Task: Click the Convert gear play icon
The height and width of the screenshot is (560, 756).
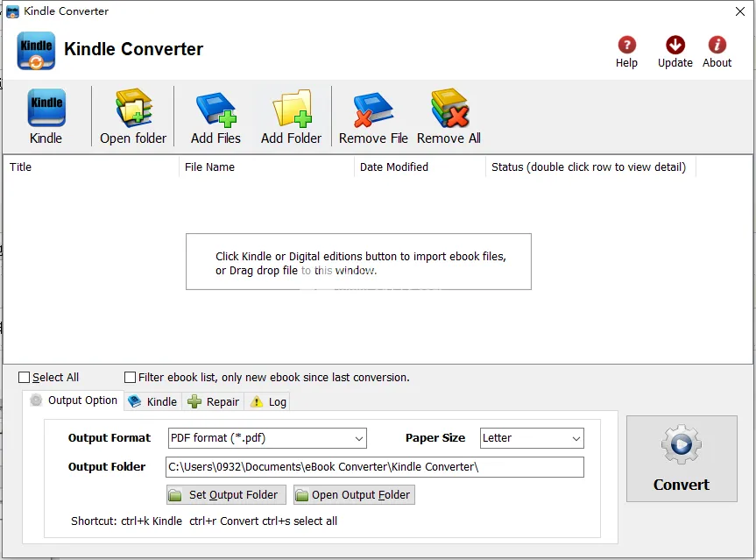Action: pyautogui.click(x=682, y=444)
